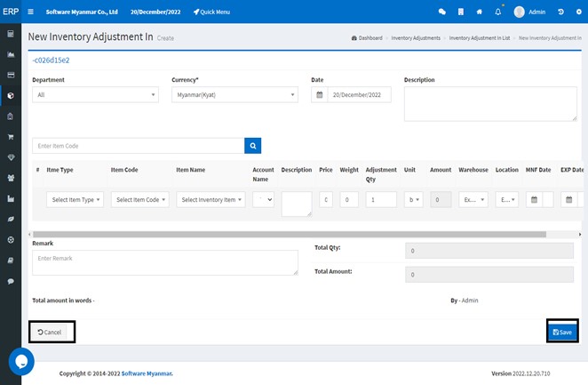Focus the Adjustment Qty field

tap(381, 200)
